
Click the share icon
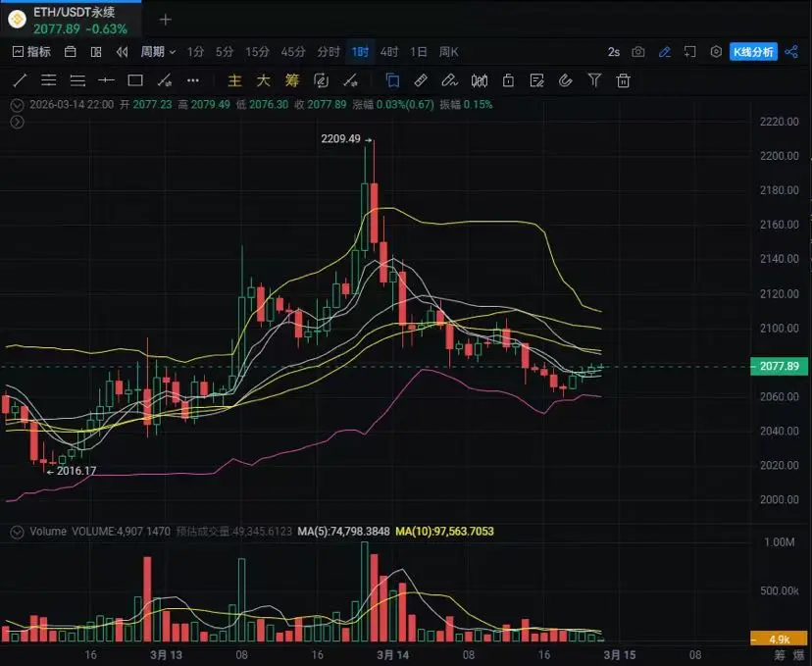[x=791, y=52]
